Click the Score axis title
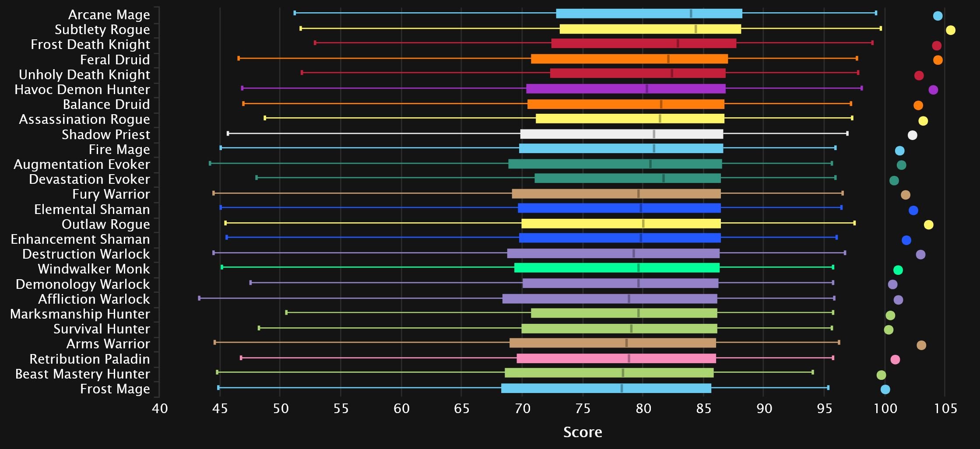Image resolution: width=980 pixels, height=449 pixels. [583, 432]
